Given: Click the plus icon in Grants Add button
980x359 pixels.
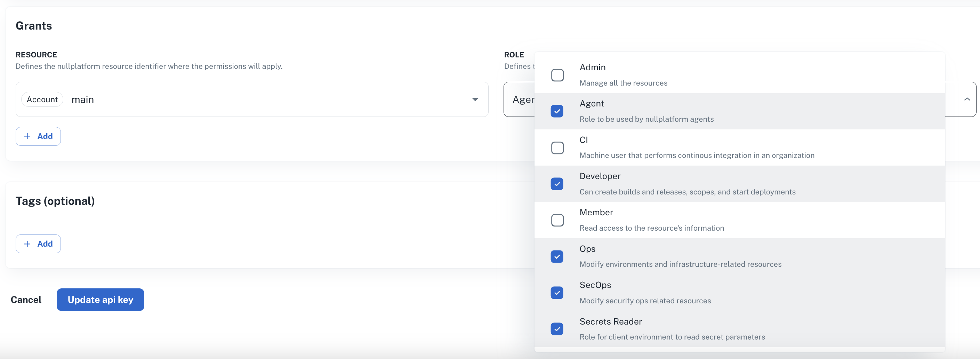Looking at the screenshot, I should [x=27, y=136].
